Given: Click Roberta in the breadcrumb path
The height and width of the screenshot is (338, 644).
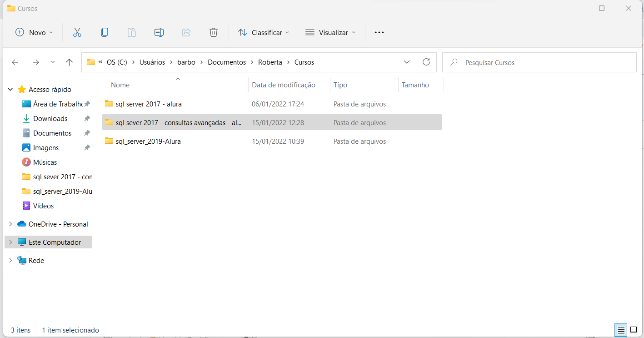Looking at the screenshot, I should click(270, 62).
